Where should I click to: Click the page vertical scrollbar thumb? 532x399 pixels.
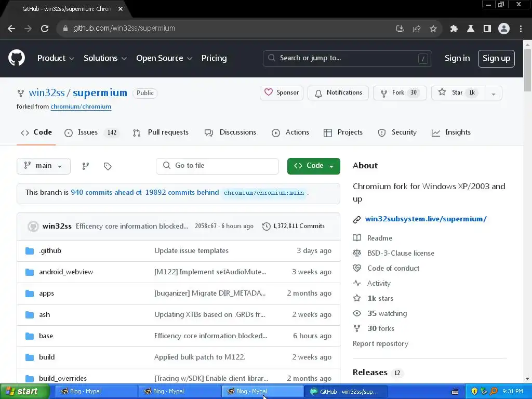click(527, 70)
